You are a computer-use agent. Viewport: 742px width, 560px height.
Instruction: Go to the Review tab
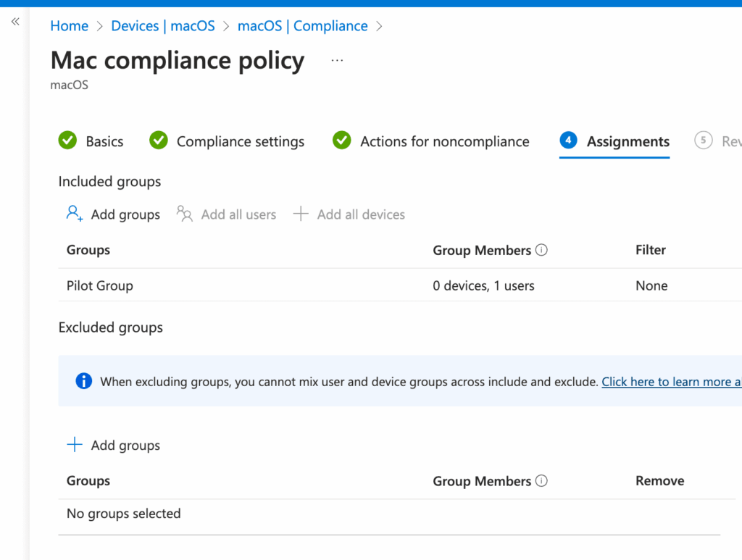725,141
